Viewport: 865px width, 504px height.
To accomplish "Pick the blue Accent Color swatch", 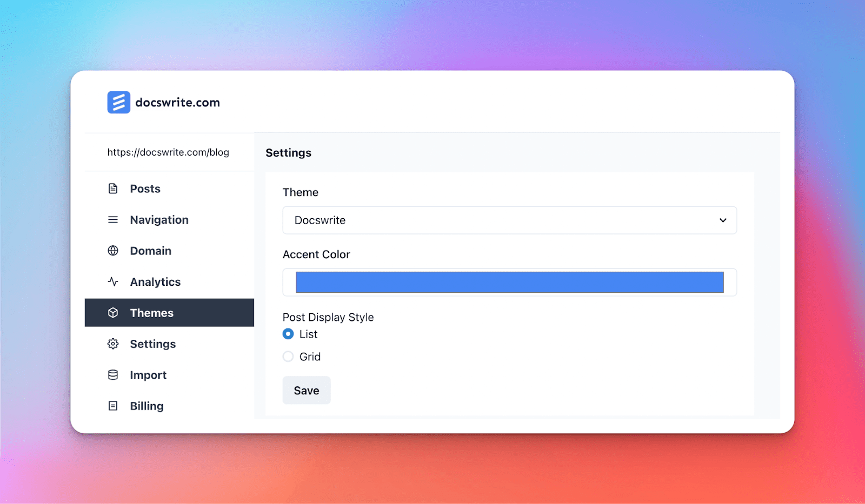I will pyautogui.click(x=509, y=282).
